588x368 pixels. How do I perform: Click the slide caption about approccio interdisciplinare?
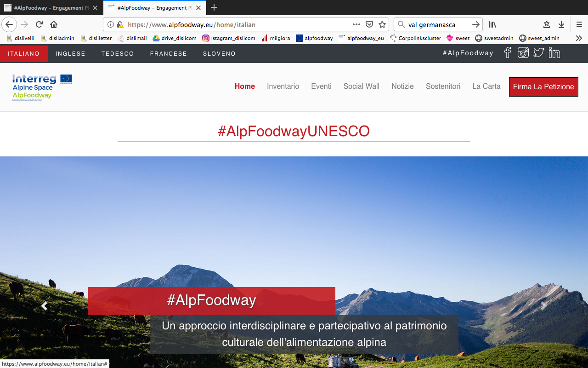coord(304,334)
